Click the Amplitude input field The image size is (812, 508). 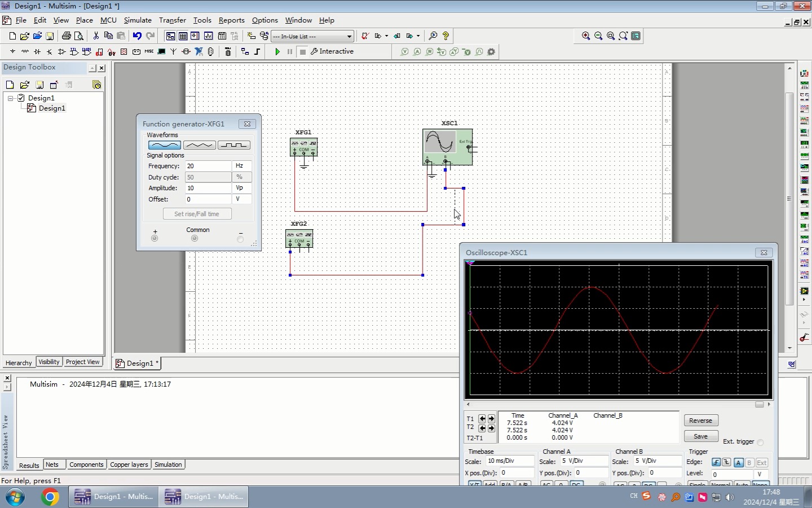click(208, 188)
